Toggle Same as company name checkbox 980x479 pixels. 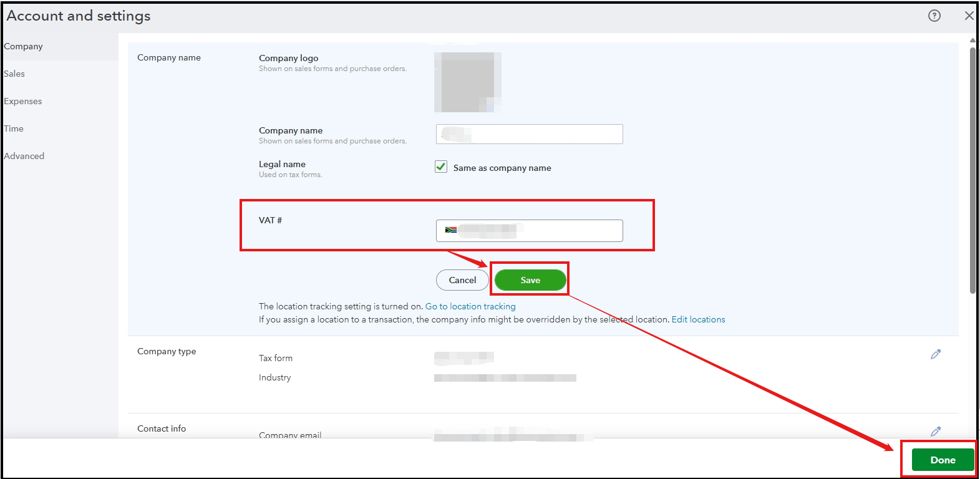point(441,167)
